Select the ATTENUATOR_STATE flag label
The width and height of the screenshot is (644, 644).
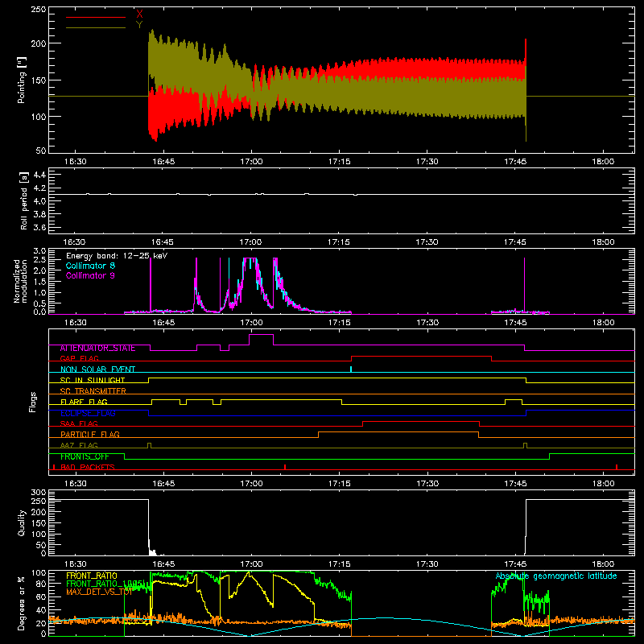[x=97, y=349]
